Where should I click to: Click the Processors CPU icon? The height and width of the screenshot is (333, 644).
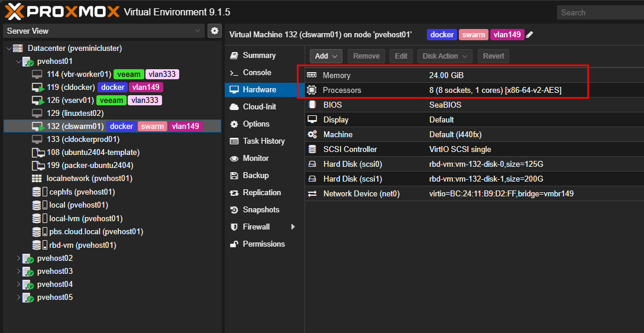(312, 90)
